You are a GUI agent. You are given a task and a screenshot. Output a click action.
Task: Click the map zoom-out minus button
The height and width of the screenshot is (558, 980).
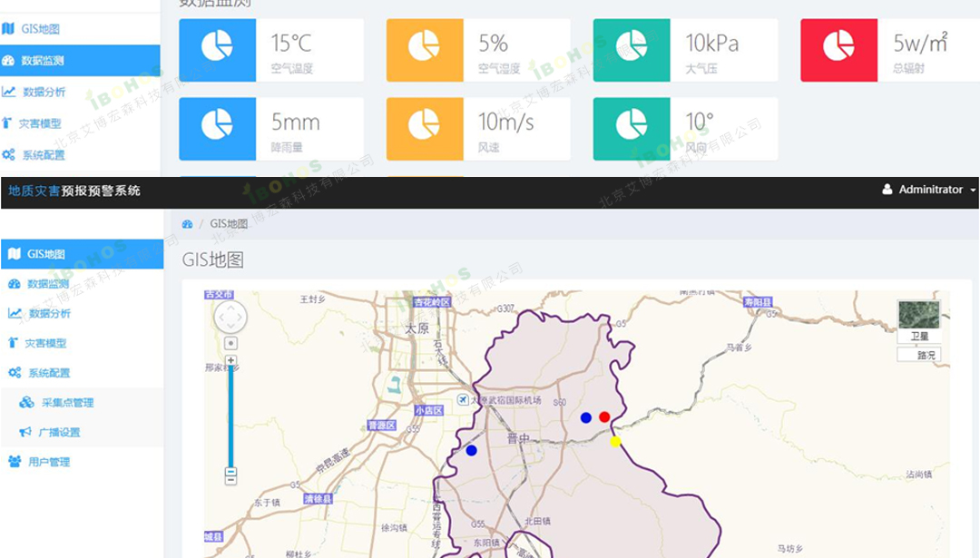[230, 474]
